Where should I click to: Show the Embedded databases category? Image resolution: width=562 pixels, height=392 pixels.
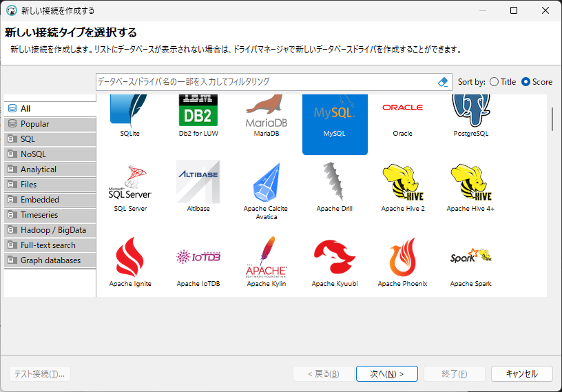coord(50,200)
